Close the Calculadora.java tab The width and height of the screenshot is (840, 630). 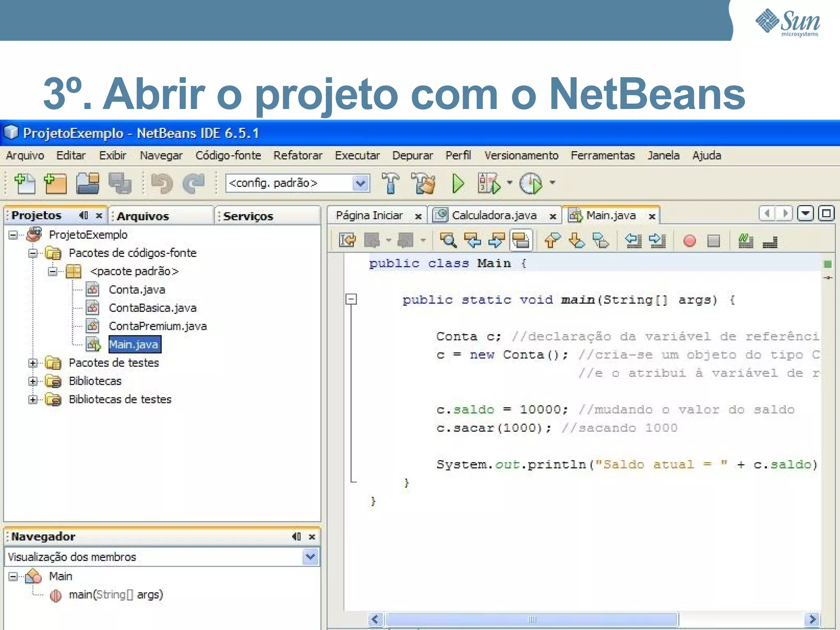[553, 216]
